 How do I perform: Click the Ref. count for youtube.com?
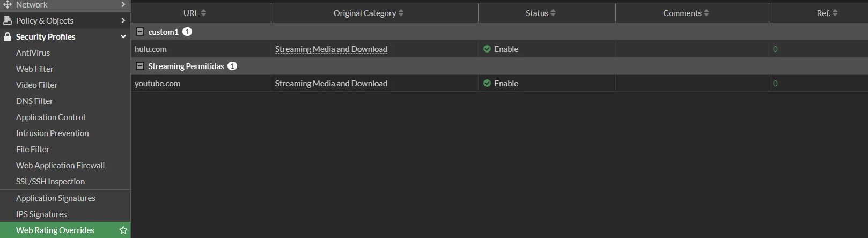click(775, 83)
